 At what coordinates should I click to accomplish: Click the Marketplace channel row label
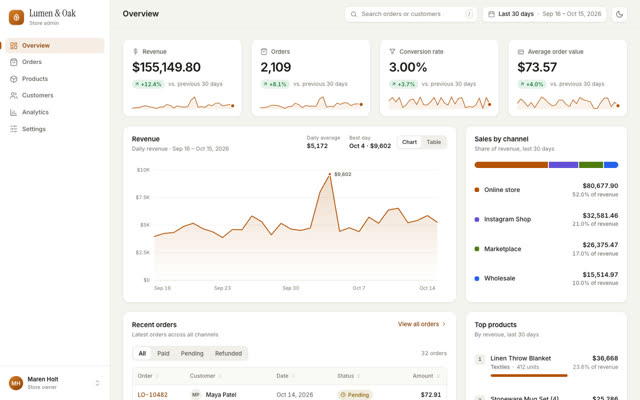502,249
